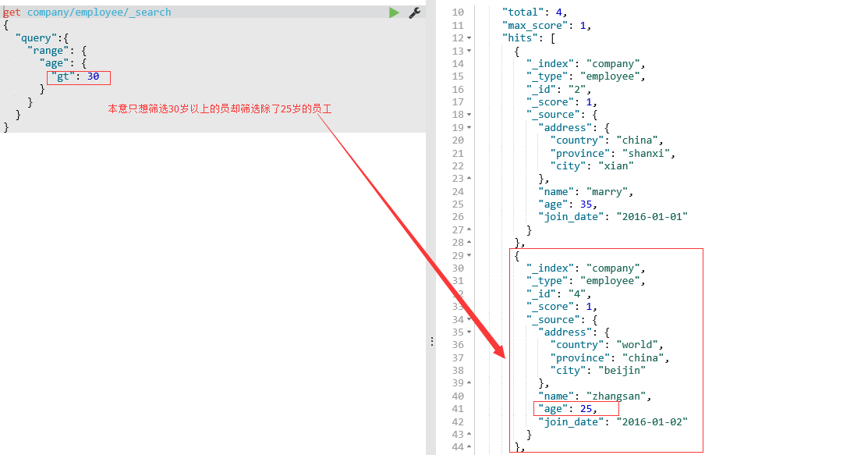This screenshot has height=455, width=868.
Task: Collapse the "hits" array at line 12
Action: (x=469, y=38)
